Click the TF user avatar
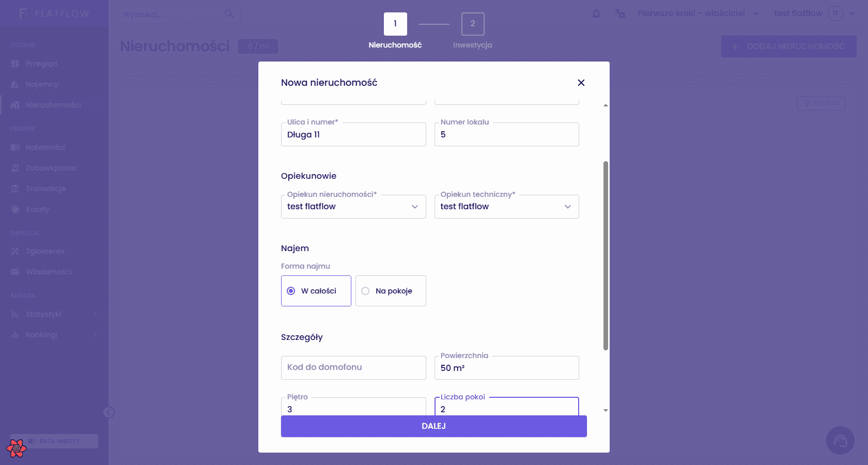 point(835,13)
